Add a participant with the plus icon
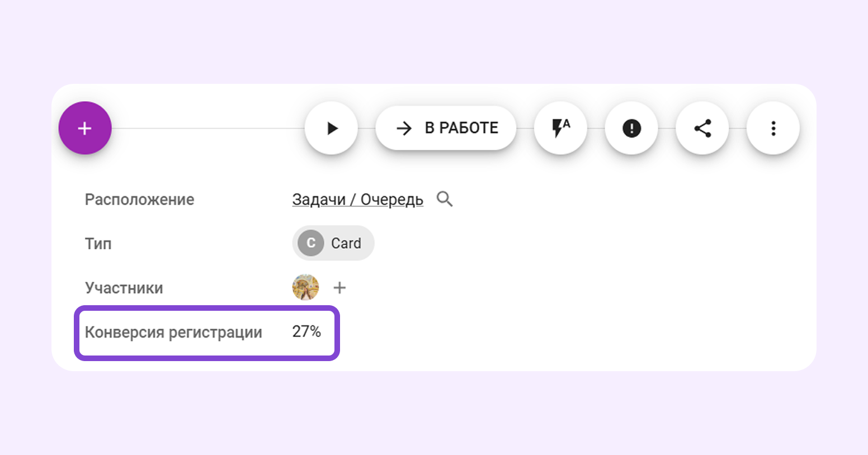 339,288
